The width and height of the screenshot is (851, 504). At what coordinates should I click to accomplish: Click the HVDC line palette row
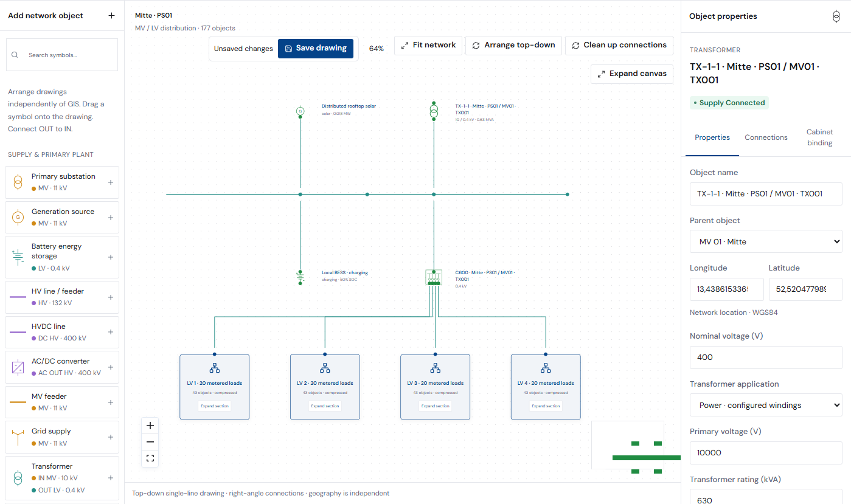[x=62, y=332]
